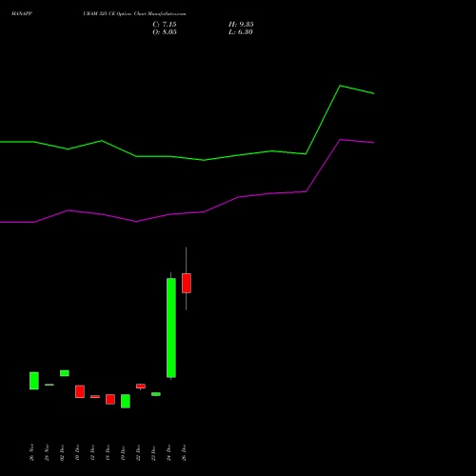Click the 28 Nov date label
The image size is (476, 476).
(x=47, y=452)
